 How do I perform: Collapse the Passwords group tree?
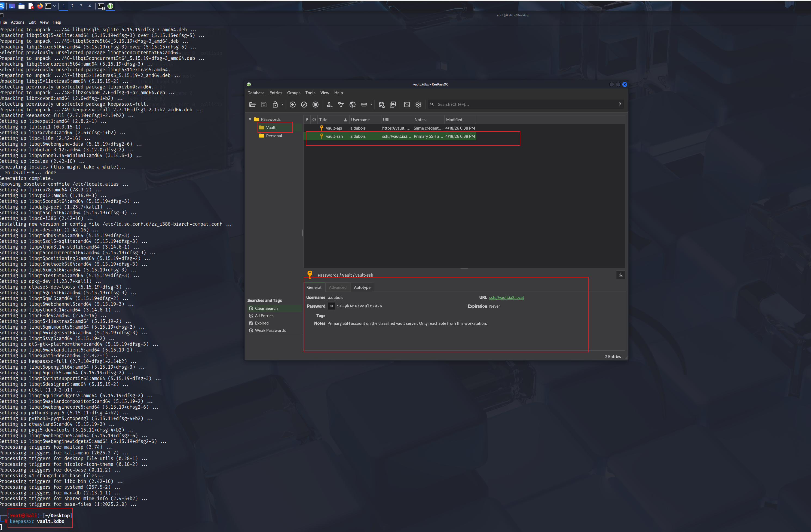pyautogui.click(x=250, y=119)
